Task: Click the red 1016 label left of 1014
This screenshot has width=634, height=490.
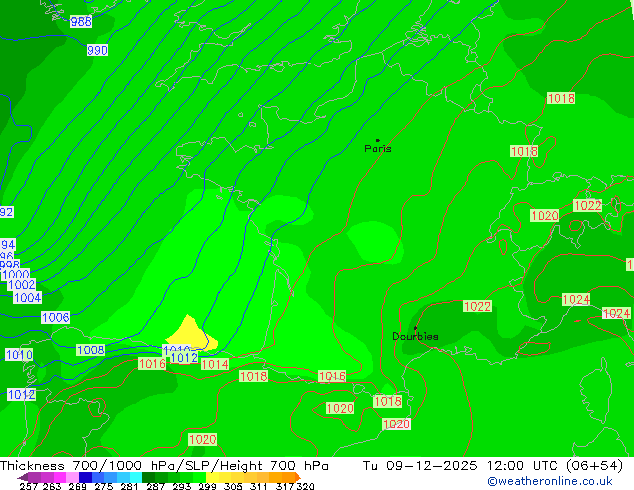Action: 152,364
